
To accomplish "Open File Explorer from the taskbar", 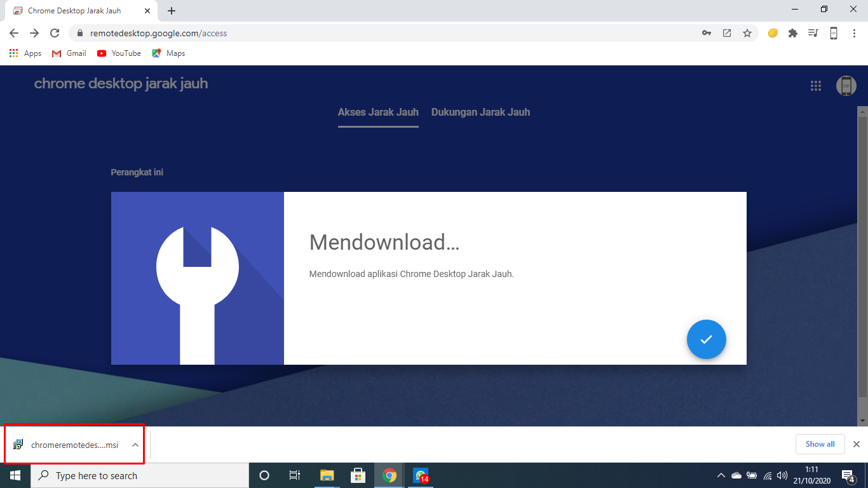I will pyautogui.click(x=327, y=475).
